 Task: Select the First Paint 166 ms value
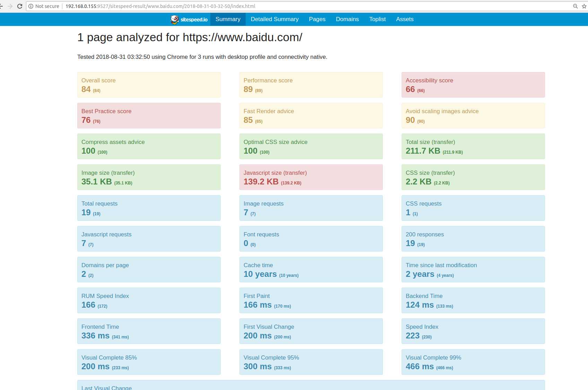(257, 305)
